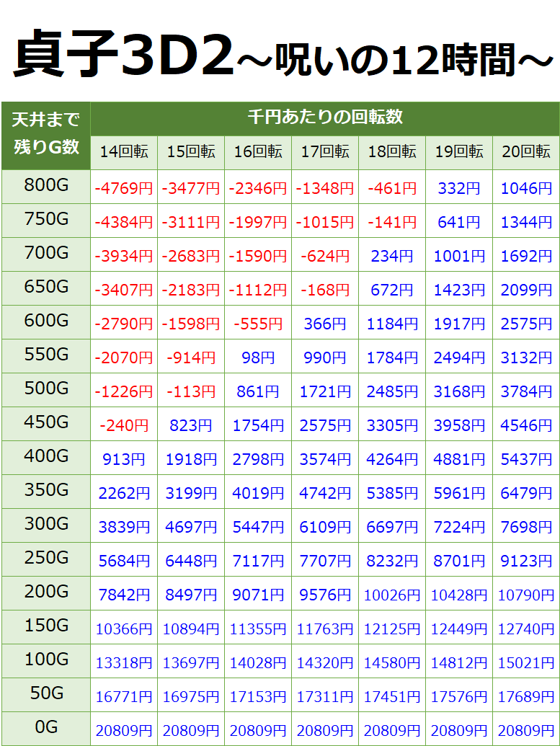Click the -240円 cell
This screenshot has height=746, width=560.
pyautogui.click(x=124, y=425)
